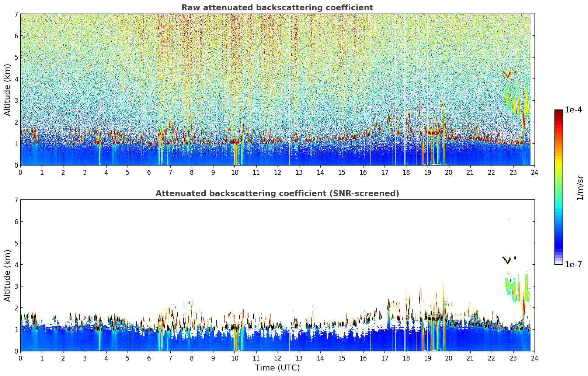Click red V-shaped cloud in raw plot
The height and width of the screenshot is (376, 588).
[508, 75]
